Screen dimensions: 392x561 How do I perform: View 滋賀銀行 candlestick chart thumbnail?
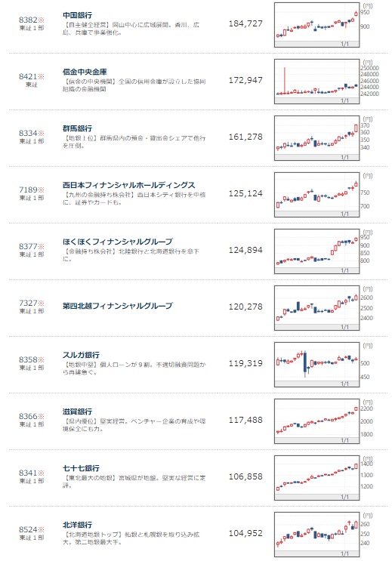click(x=316, y=421)
